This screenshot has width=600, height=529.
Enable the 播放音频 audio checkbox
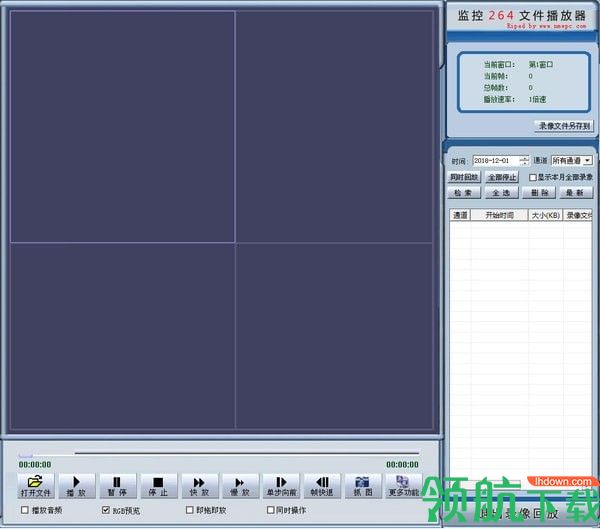pyautogui.click(x=25, y=510)
